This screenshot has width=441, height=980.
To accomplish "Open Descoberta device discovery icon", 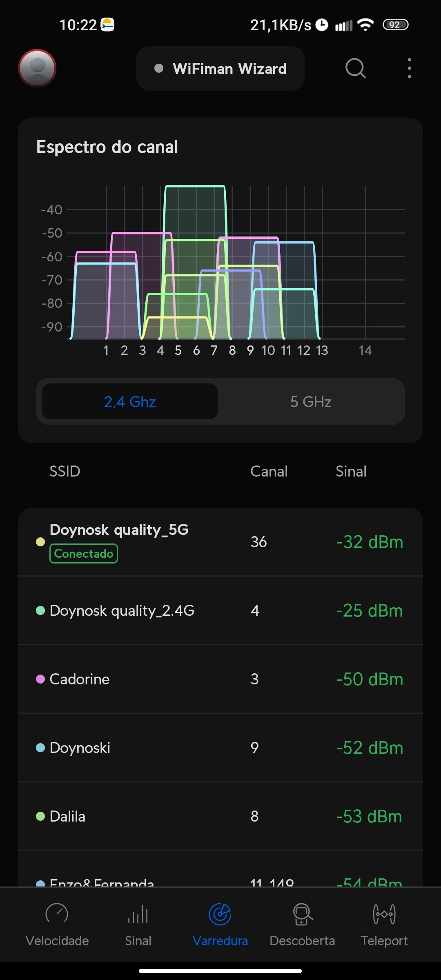I will tap(302, 915).
